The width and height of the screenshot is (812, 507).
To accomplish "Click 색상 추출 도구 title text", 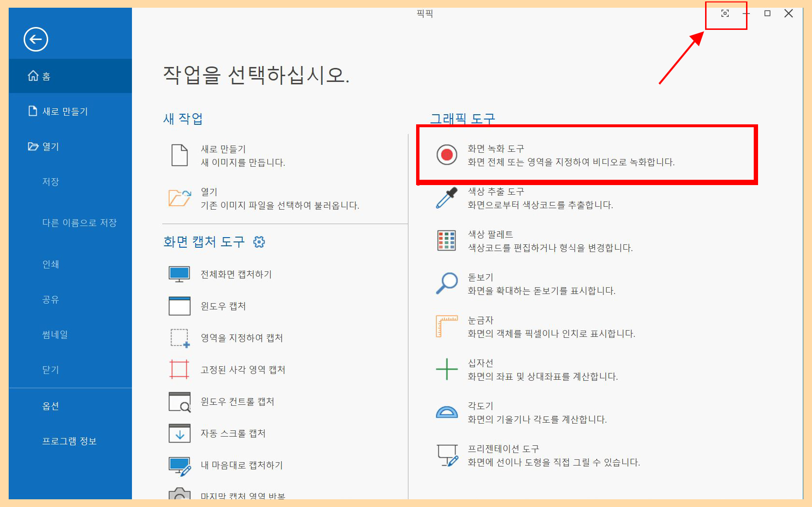I will 496,191.
